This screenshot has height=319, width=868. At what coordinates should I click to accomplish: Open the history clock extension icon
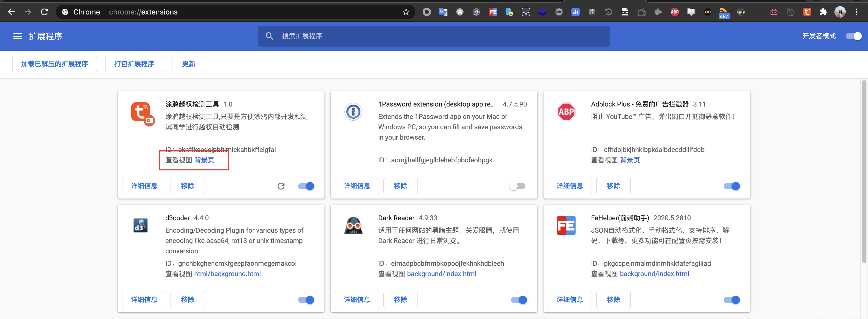(x=608, y=12)
